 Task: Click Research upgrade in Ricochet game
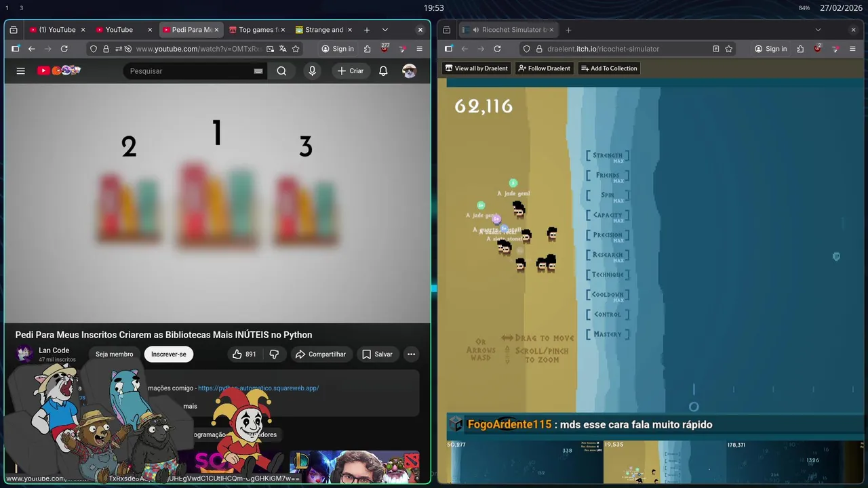608,255
